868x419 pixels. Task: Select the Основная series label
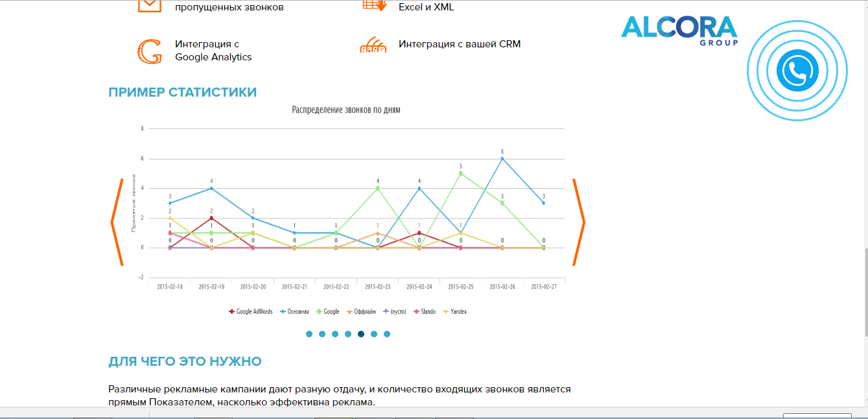click(298, 311)
